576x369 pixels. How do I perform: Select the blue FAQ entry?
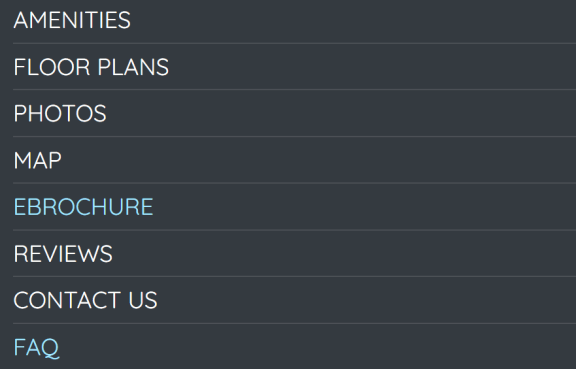36,347
